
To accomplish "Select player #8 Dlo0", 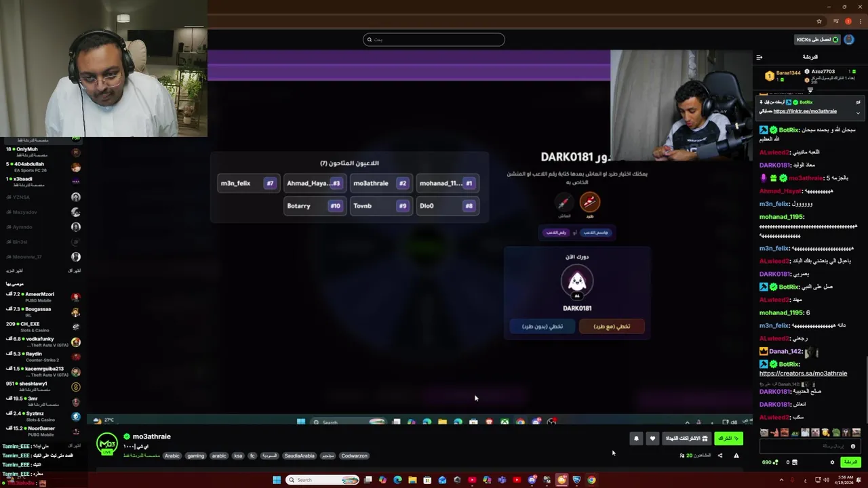I will (x=447, y=205).
